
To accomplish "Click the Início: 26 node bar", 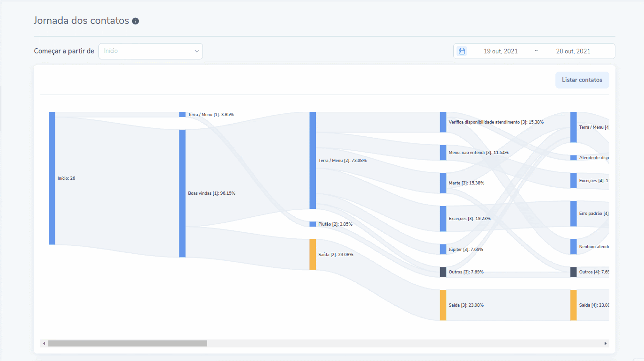I will [52, 178].
